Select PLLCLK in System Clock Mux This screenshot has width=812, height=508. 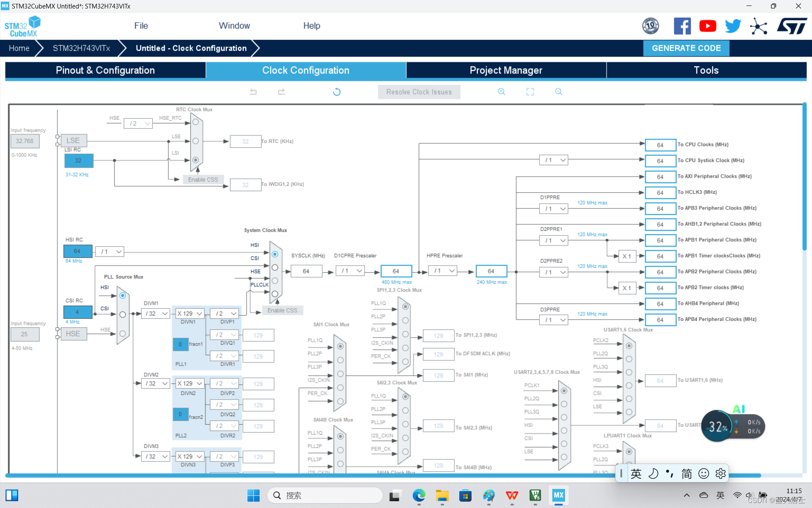coord(275,294)
